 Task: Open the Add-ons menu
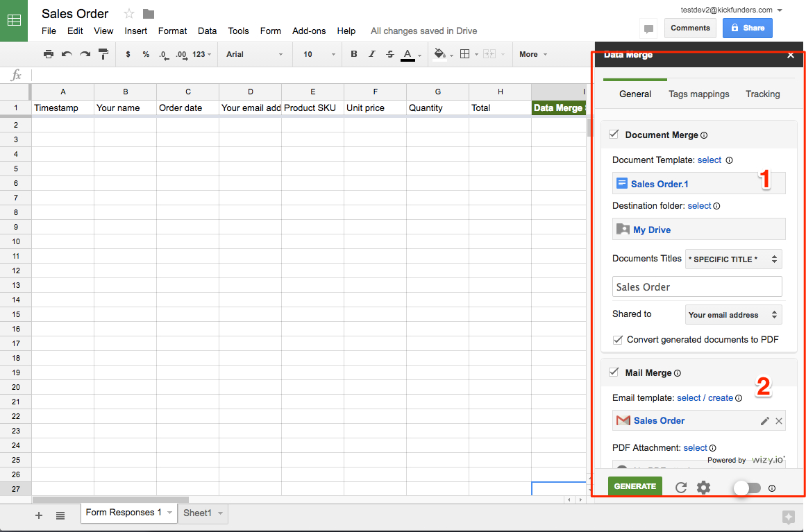[309, 31]
